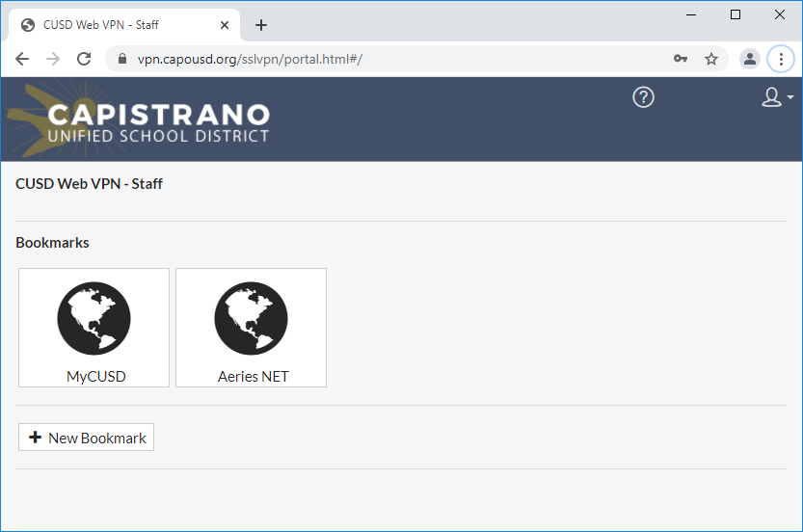
Task: Open the Aeries NET bookmark globe icon
Action: tap(251, 318)
